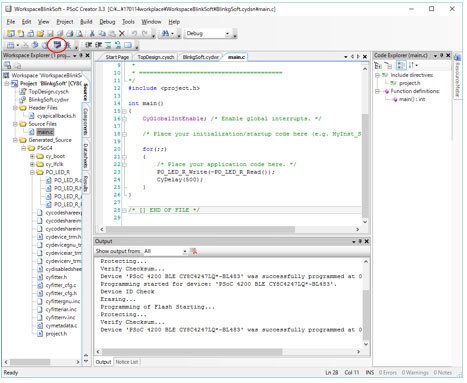
Task: Click the Find binoculars icon
Action: click(x=165, y=33)
